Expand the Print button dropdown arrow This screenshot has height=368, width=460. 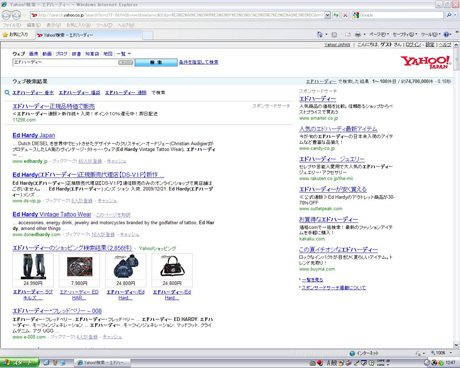pyautogui.click(x=364, y=34)
